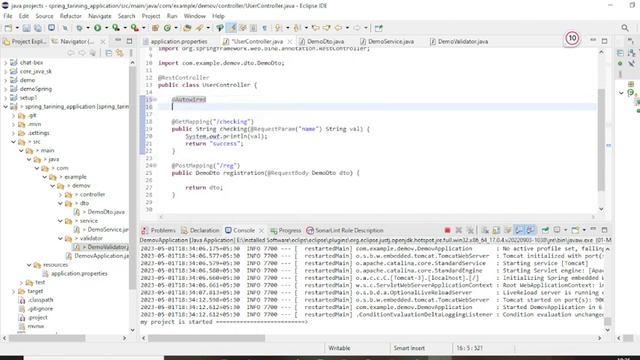Click Remove All Terminated Launches icon
This screenshot has height=360, width=640.
click(x=470, y=230)
